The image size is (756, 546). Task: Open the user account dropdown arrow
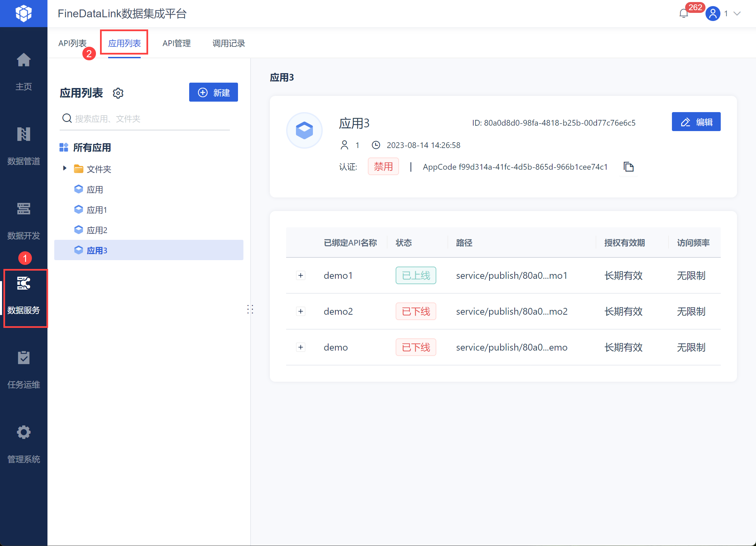(737, 14)
